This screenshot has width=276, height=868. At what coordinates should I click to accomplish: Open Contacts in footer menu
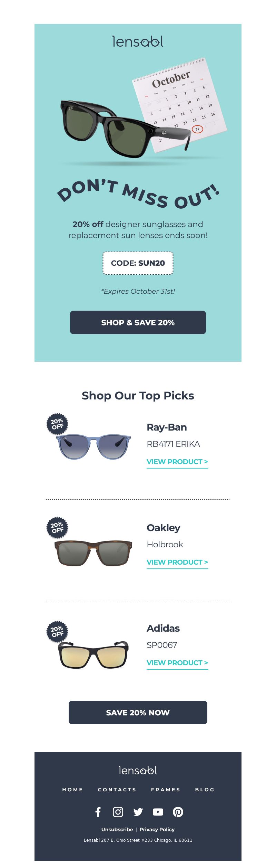(x=117, y=790)
